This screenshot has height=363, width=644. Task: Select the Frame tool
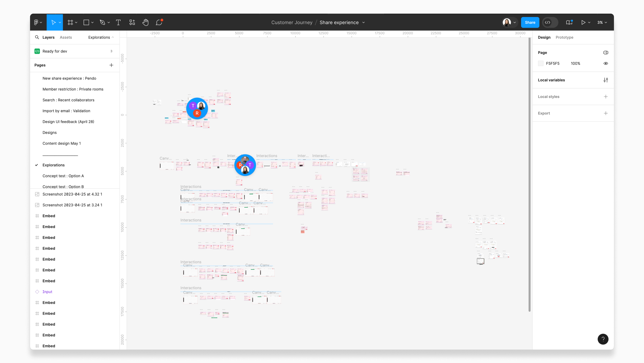click(x=70, y=22)
